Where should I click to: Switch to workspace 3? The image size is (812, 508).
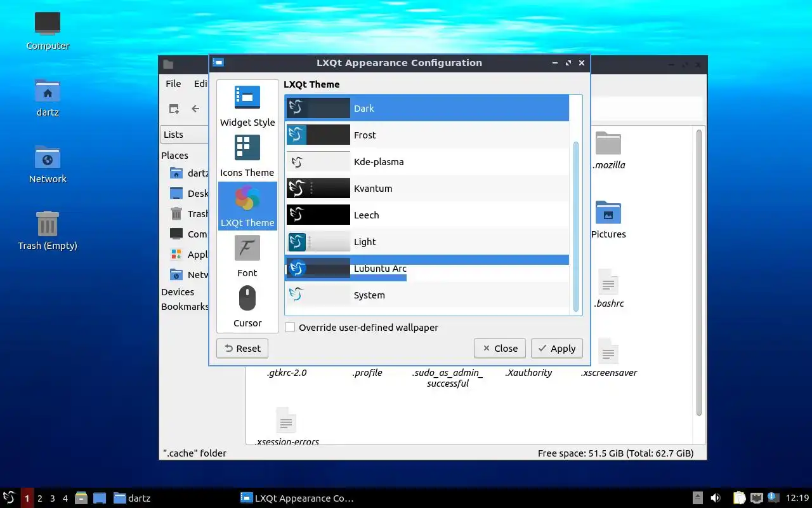point(52,498)
